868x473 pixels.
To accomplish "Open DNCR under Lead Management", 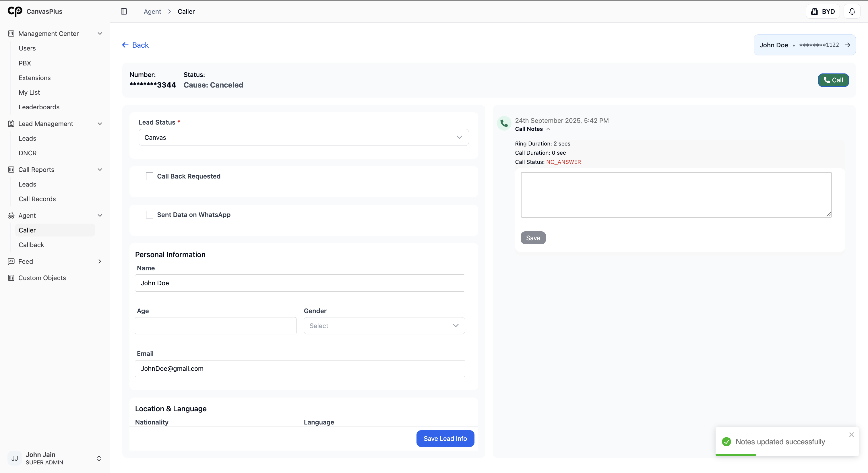I will [28, 153].
